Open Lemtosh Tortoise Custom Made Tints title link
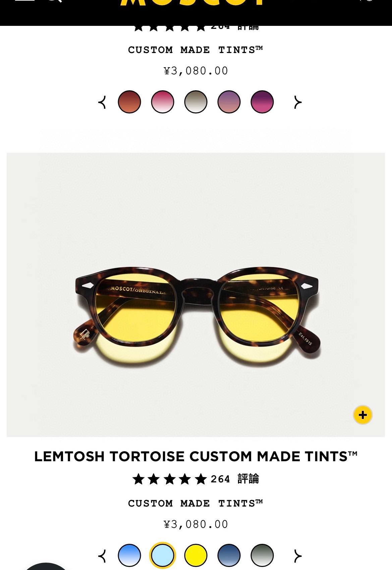 pyautogui.click(x=196, y=456)
